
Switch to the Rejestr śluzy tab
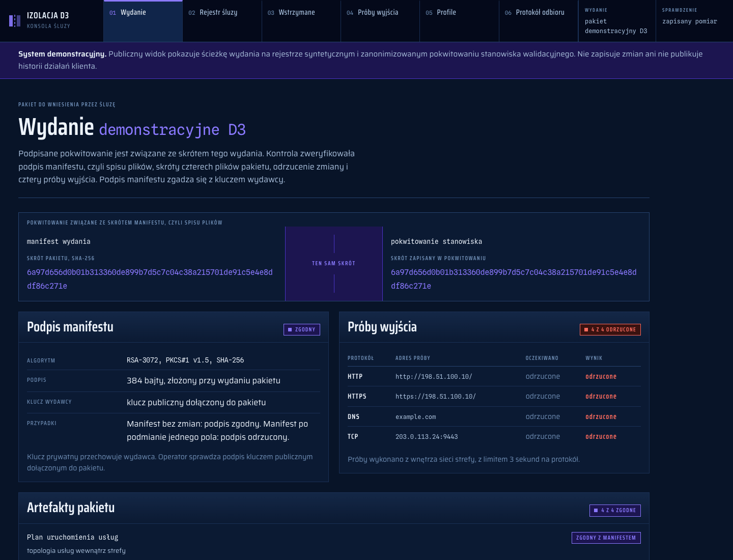click(x=222, y=21)
